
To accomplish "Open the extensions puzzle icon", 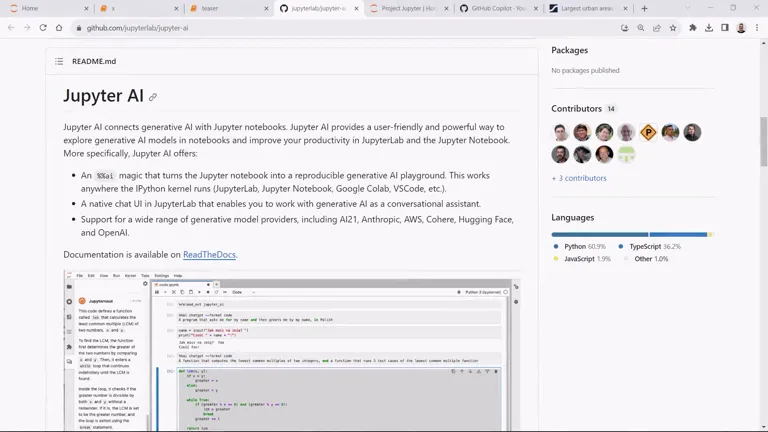I will [693, 28].
